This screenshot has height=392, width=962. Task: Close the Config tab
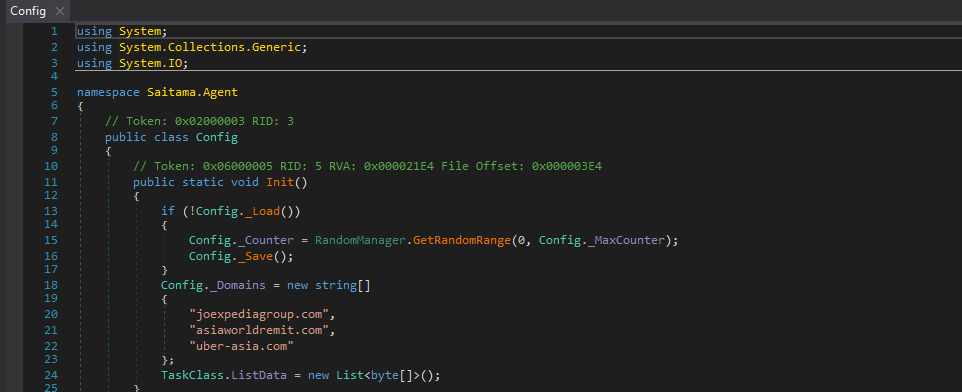pos(60,11)
